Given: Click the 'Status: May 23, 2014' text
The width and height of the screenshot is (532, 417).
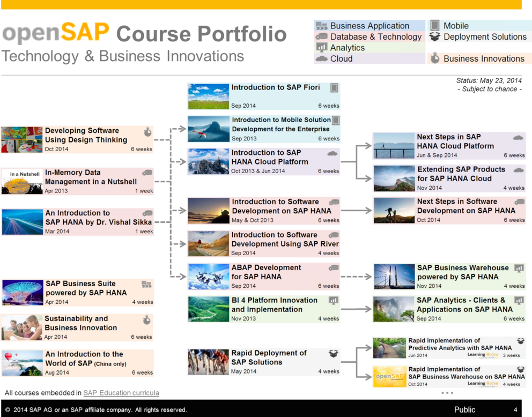Looking at the screenshot, I should (x=489, y=80).
